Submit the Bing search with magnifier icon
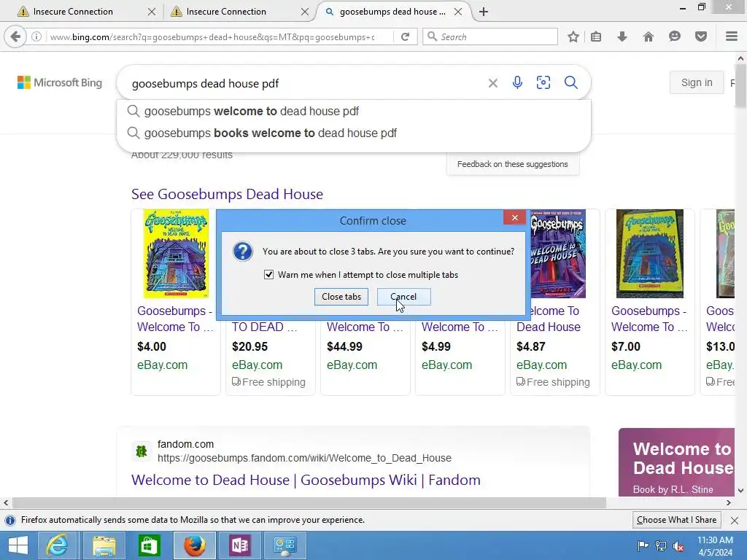Image resolution: width=747 pixels, height=560 pixels. coord(571,82)
